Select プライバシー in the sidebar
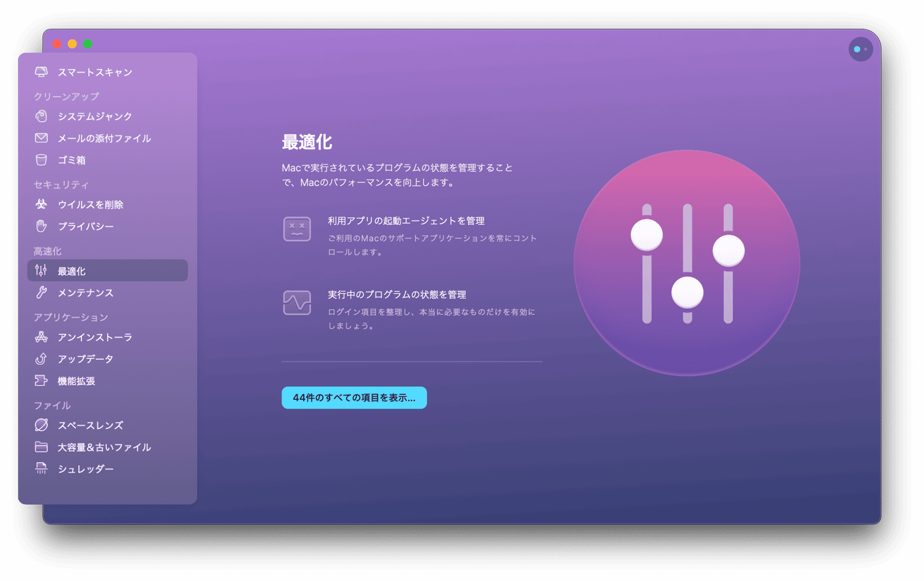 coord(86,226)
